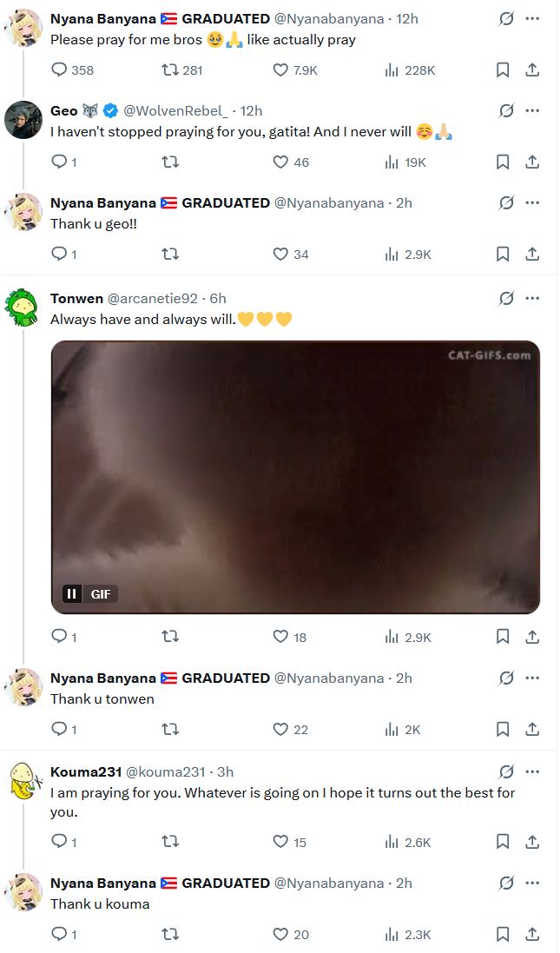This screenshot has width=560, height=953.
Task: Open the 6h timestamp on Tonwen's post
Action: coord(218,299)
